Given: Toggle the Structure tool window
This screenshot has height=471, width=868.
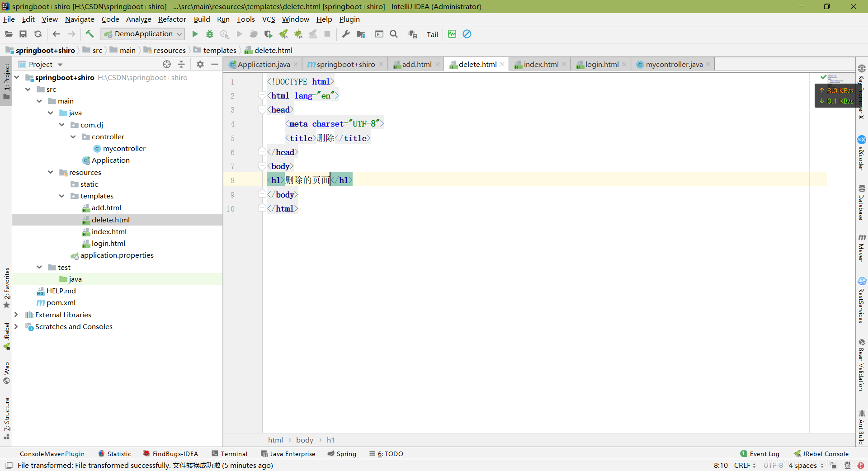Looking at the screenshot, I should [6, 417].
